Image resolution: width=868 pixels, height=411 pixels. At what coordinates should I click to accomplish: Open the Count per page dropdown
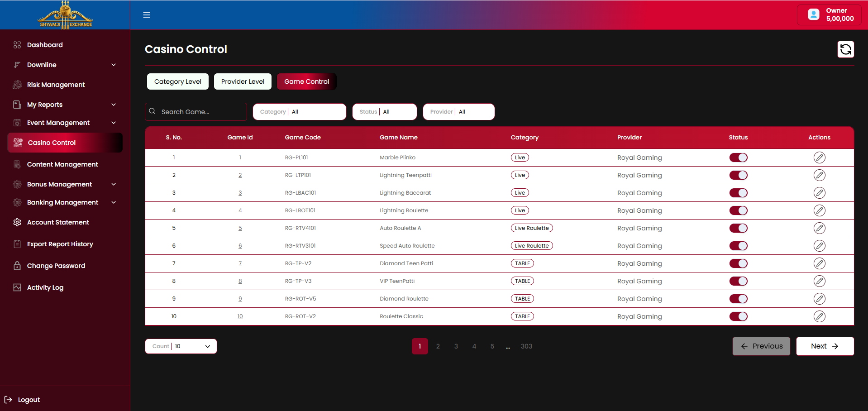point(181,346)
